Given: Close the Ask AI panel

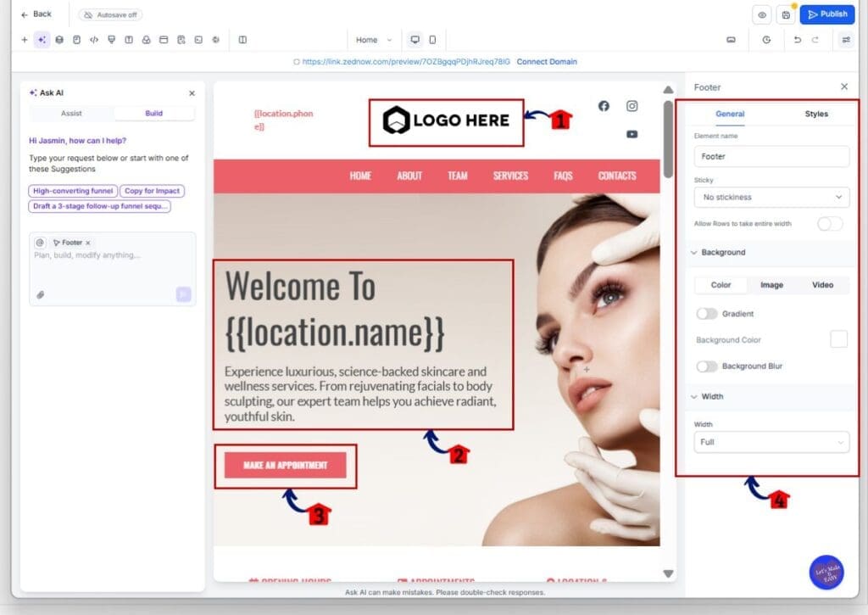Looking at the screenshot, I should [192, 93].
